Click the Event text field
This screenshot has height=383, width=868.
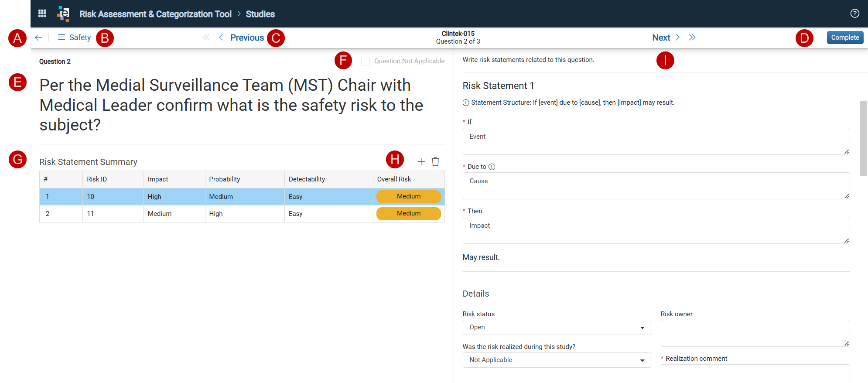coord(656,141)
